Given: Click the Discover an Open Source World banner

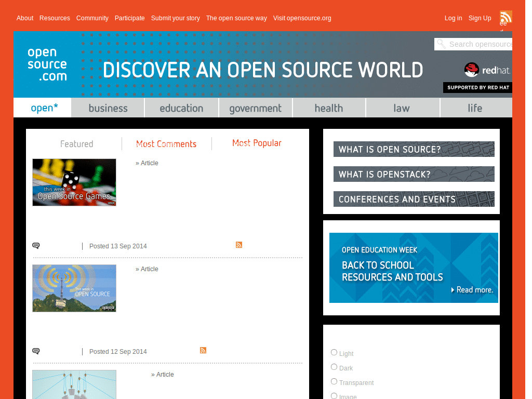Looking at the screenshot, I should coord(263,70).
